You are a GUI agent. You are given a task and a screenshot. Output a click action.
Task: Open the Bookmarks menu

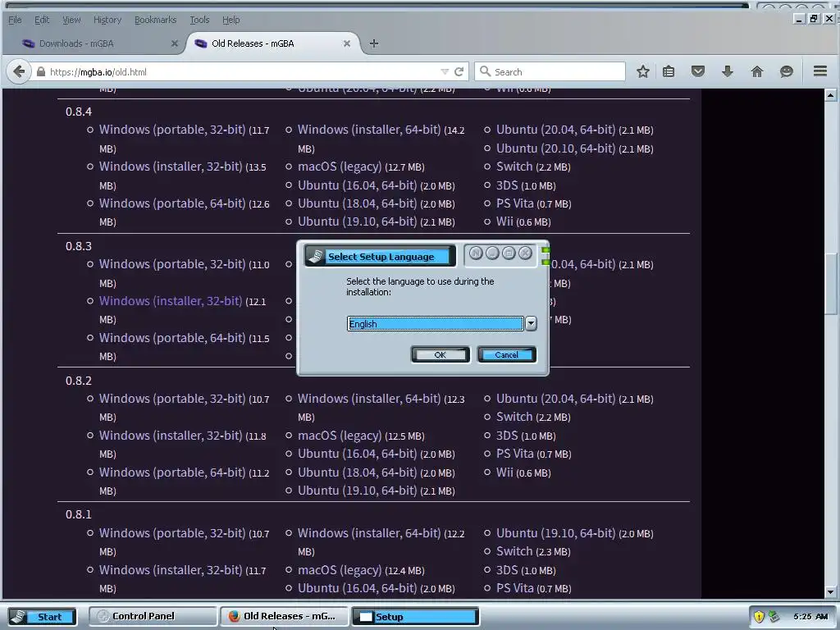tap(155, 20)
